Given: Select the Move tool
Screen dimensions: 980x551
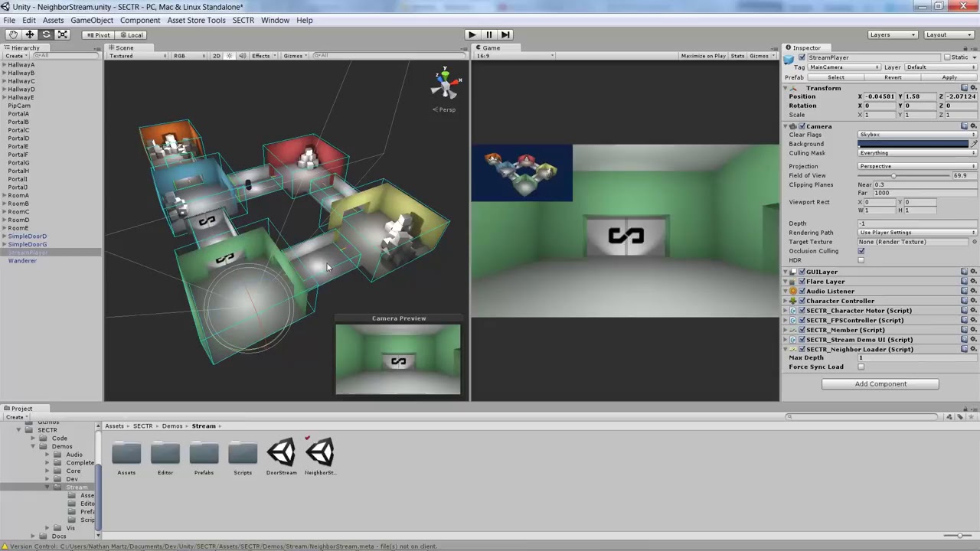Looking at the screenshot, I should [30, 34].
